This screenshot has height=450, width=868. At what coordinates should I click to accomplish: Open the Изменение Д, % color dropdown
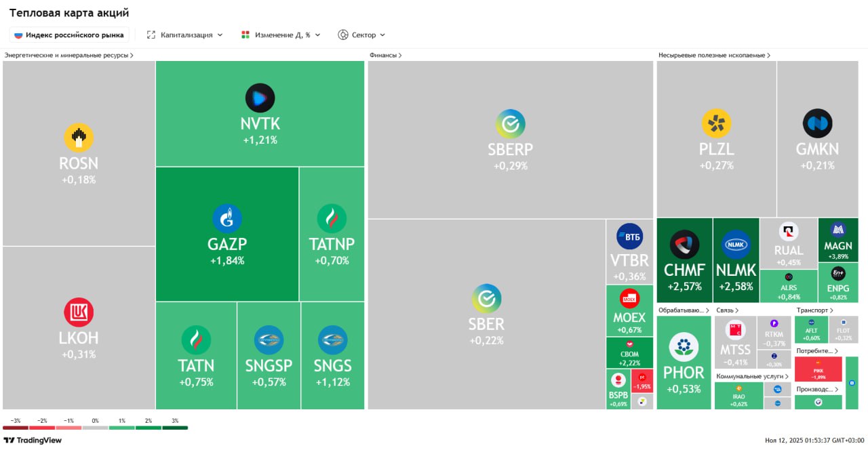click(x=281, y=35)
